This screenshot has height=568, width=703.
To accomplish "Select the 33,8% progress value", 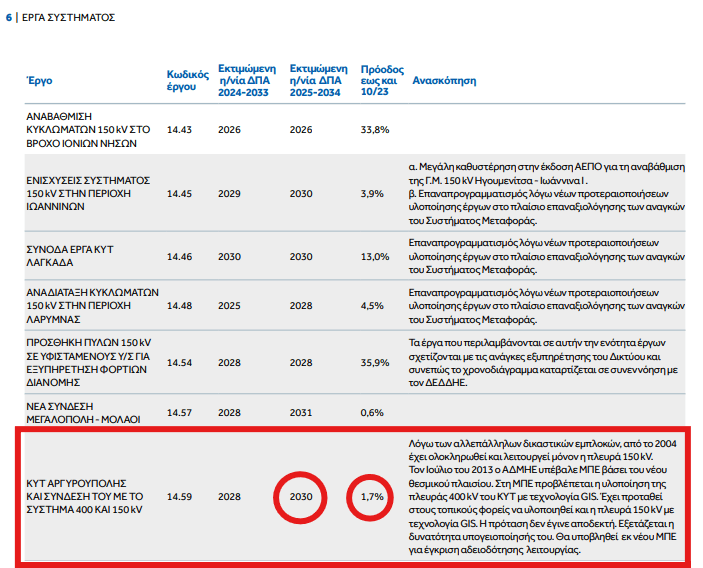I will [x=374, y=130].
